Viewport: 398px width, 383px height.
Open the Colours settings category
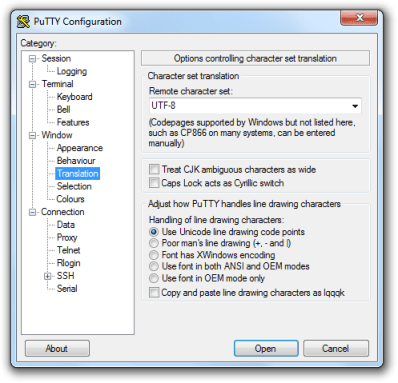click(70, 199)
